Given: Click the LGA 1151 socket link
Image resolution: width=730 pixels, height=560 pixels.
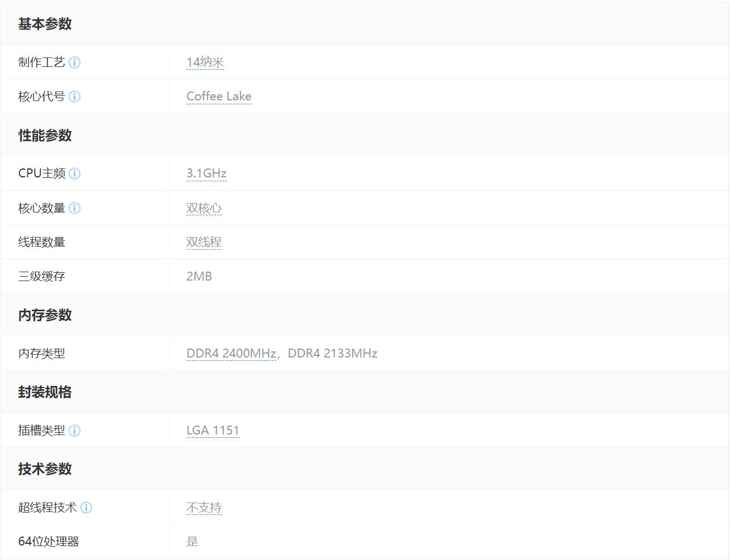Looking at the screenshot, I should click(x=213, y=431).
